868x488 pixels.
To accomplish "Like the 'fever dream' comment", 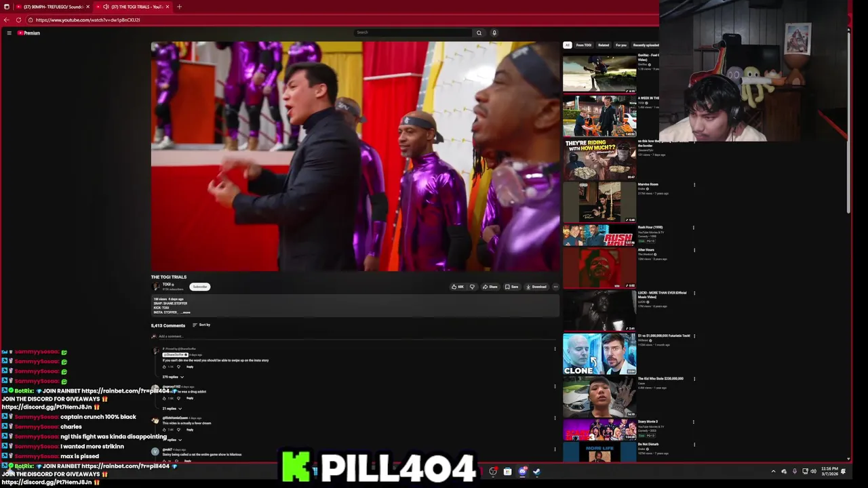I will click(x=164, y=430).
